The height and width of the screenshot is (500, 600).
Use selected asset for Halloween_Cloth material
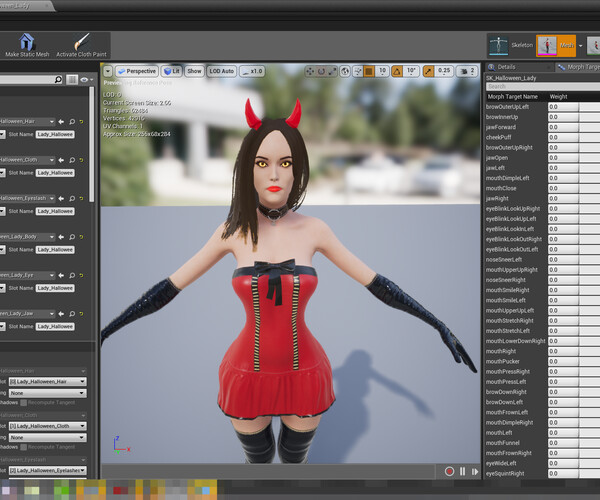click(x=61, y=160)
